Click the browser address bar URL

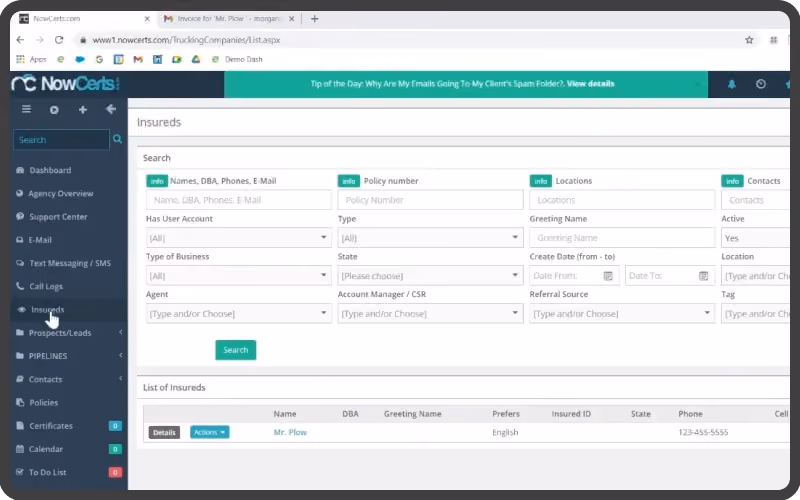click(x=186, y=40)
